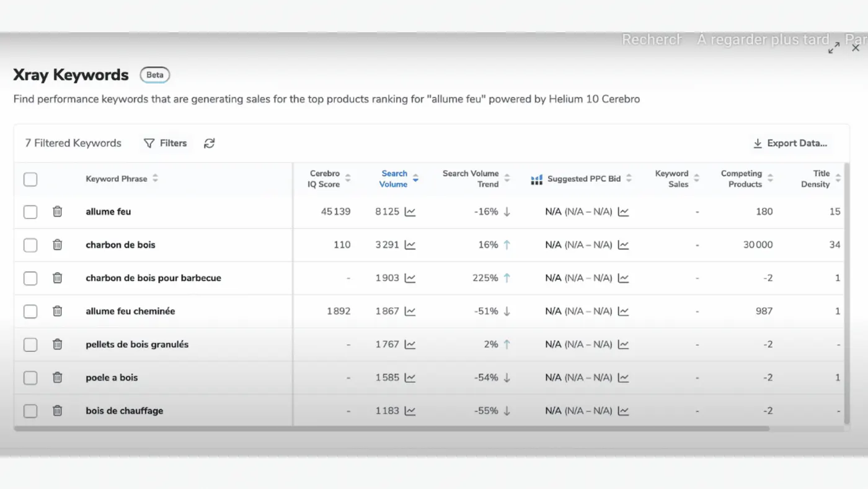This screenshot has height=489, width=868.
Task: Click the vertical table scrollbar
Action: (847, 294)
